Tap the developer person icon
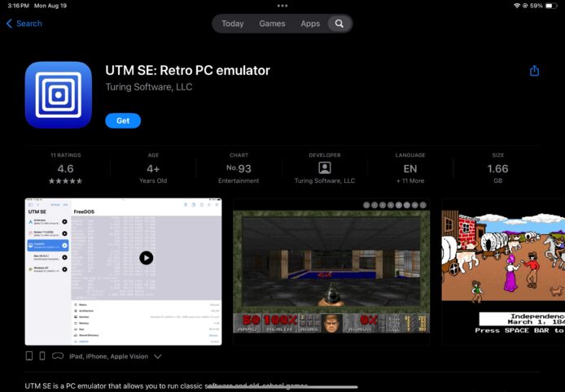 325,168
